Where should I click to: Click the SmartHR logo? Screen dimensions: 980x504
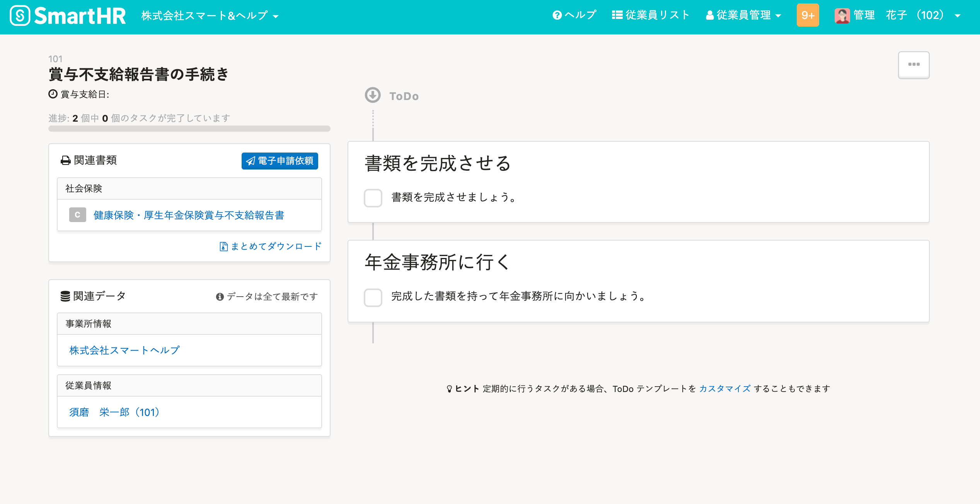[x=68, y=16]
